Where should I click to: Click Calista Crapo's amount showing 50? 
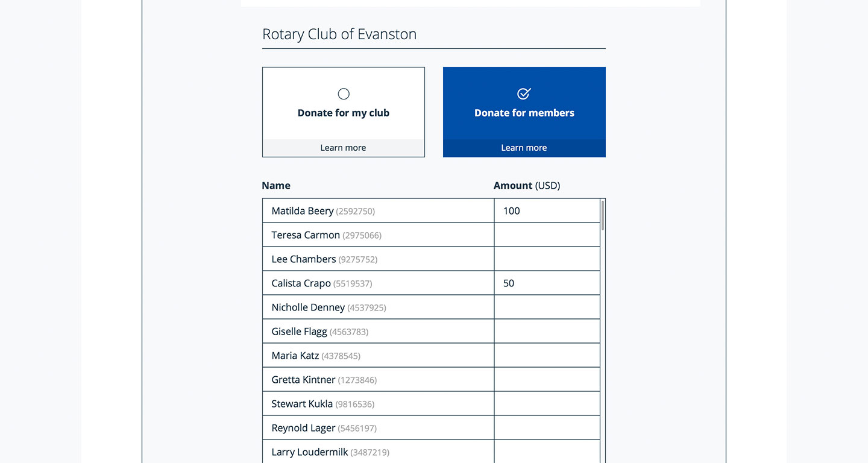(546, 283)
